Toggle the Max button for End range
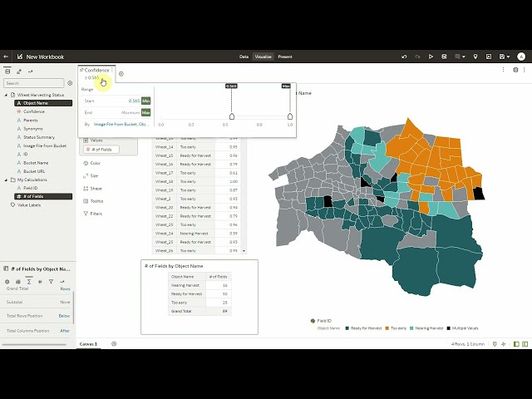The height and width of the screenshot is (399, 532). tap(145, 112)
